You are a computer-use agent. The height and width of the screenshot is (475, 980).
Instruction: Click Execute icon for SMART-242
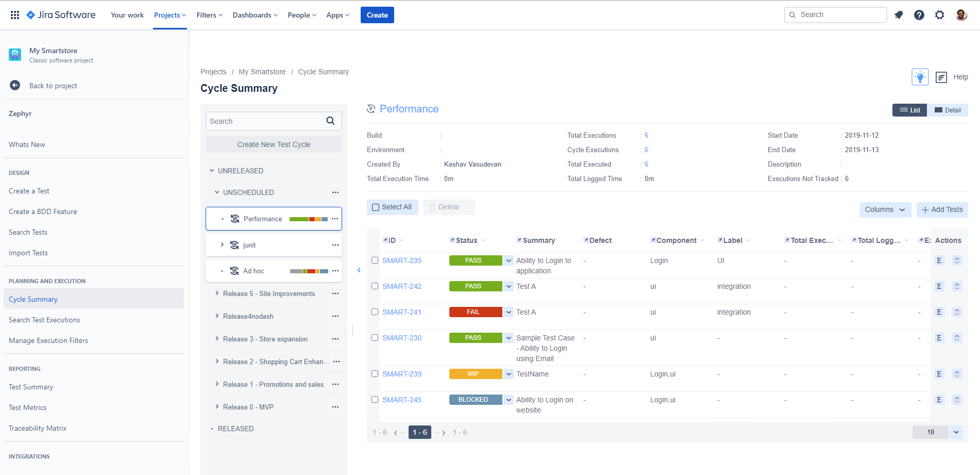pyautogui.click(x=939, y=286)
